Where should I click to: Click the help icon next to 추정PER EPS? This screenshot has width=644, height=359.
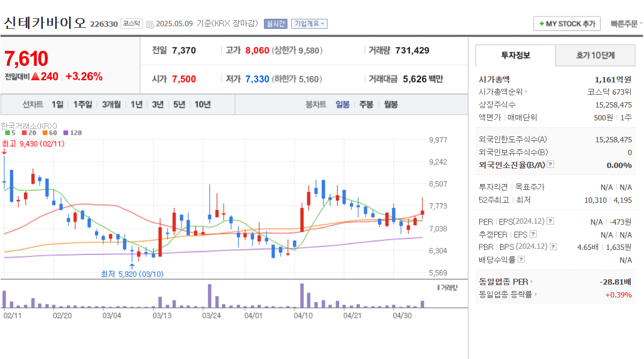click(x=533, y=234)
